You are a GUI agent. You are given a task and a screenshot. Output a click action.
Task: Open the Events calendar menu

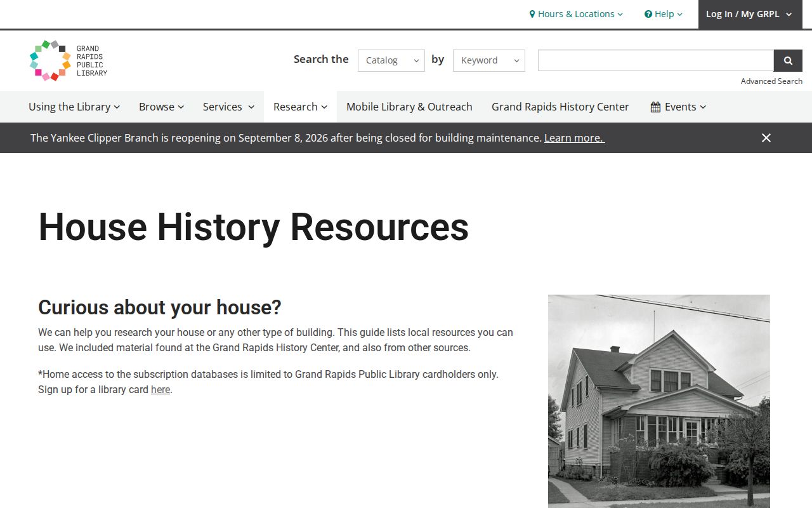678,107
